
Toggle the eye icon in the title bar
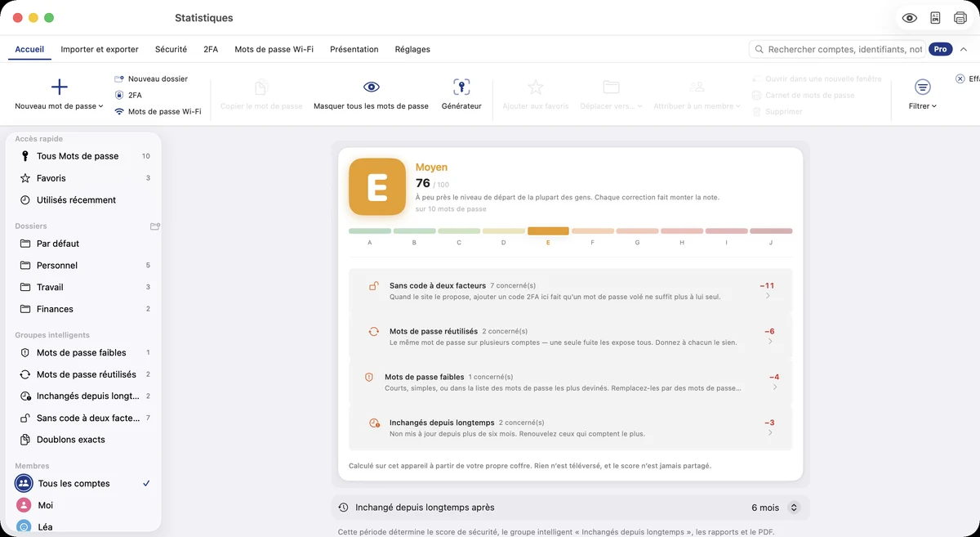[909, 18]
